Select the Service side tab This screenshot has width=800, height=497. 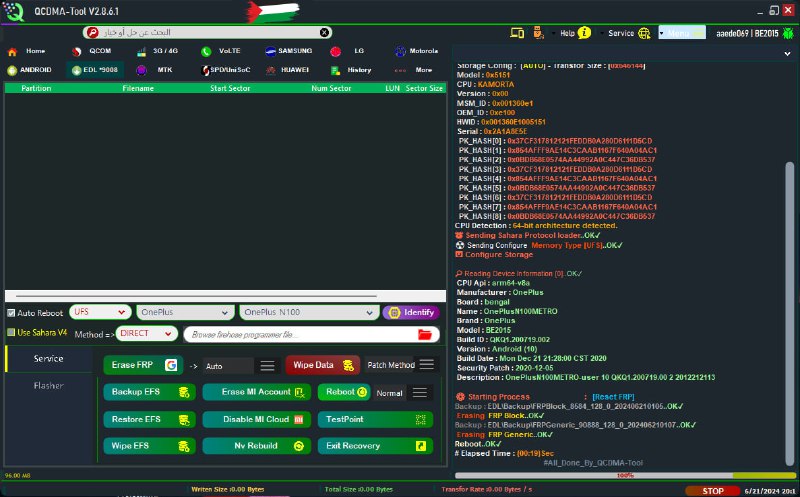click(x=49, y=359)
